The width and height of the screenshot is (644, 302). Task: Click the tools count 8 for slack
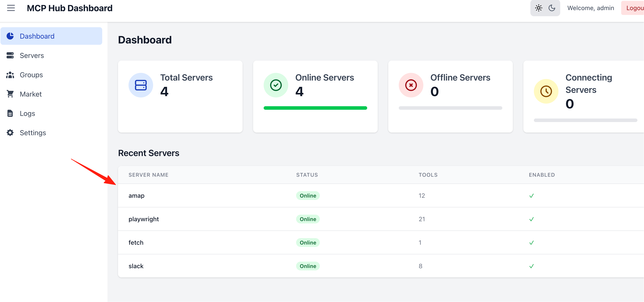click(x=420, y=266)
